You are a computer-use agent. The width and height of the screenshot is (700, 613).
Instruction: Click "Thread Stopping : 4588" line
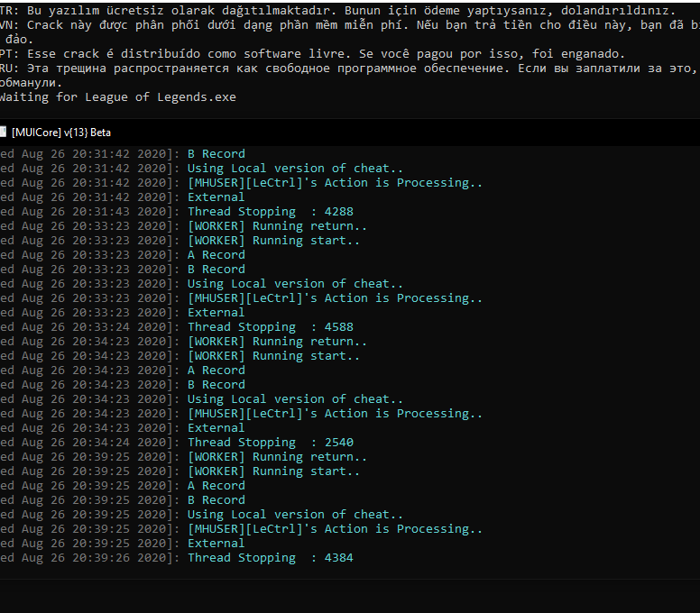click(x=270, y=327)
